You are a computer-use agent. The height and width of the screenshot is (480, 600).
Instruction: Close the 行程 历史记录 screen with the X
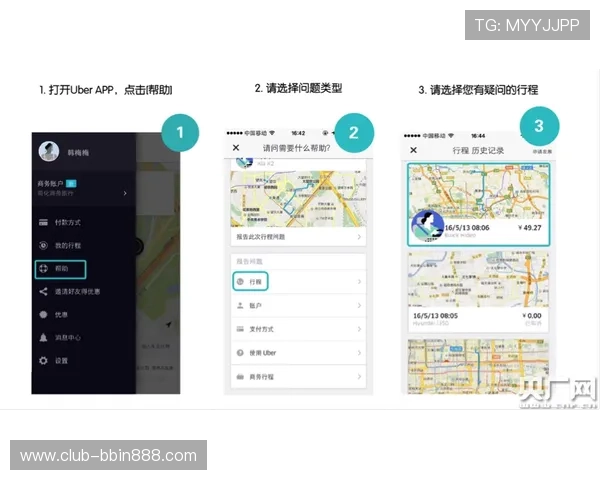pos(414,150)
